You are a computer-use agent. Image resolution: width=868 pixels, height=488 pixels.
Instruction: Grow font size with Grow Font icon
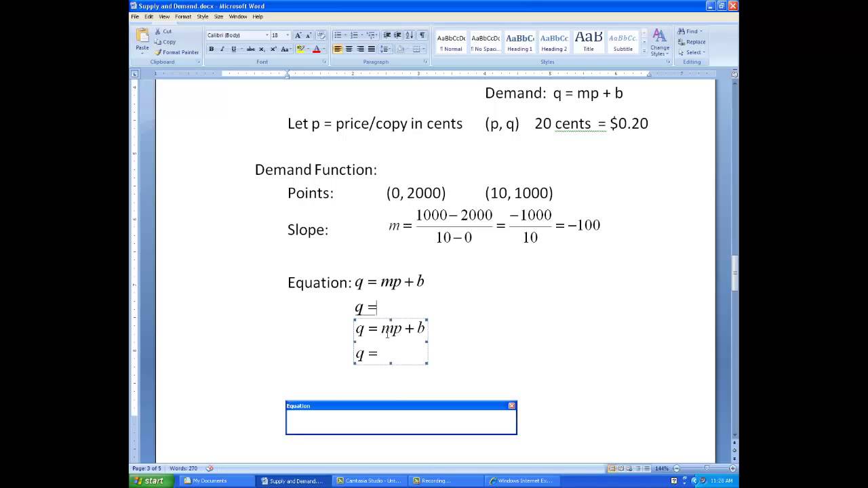click(298, 35)
